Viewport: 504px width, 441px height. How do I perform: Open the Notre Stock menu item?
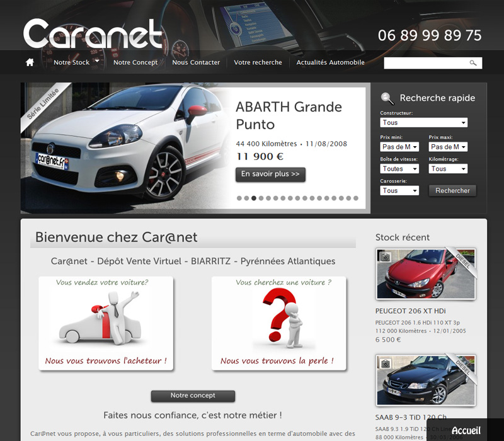[x=71, y=62]
